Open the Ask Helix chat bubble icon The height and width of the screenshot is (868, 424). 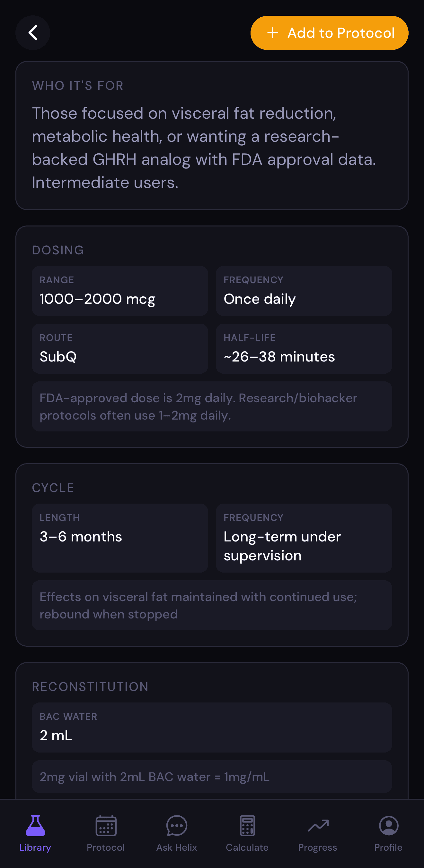(x=176, y=826)
